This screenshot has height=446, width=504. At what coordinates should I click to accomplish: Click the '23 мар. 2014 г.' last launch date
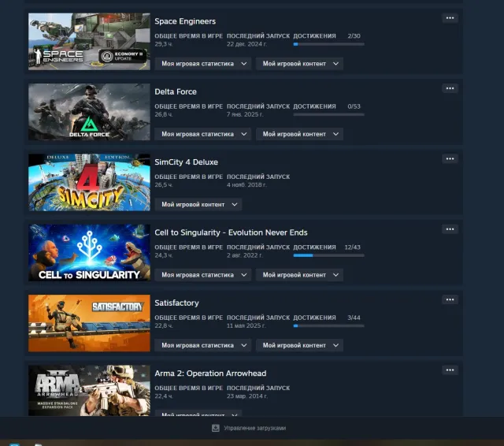[247, 396]
